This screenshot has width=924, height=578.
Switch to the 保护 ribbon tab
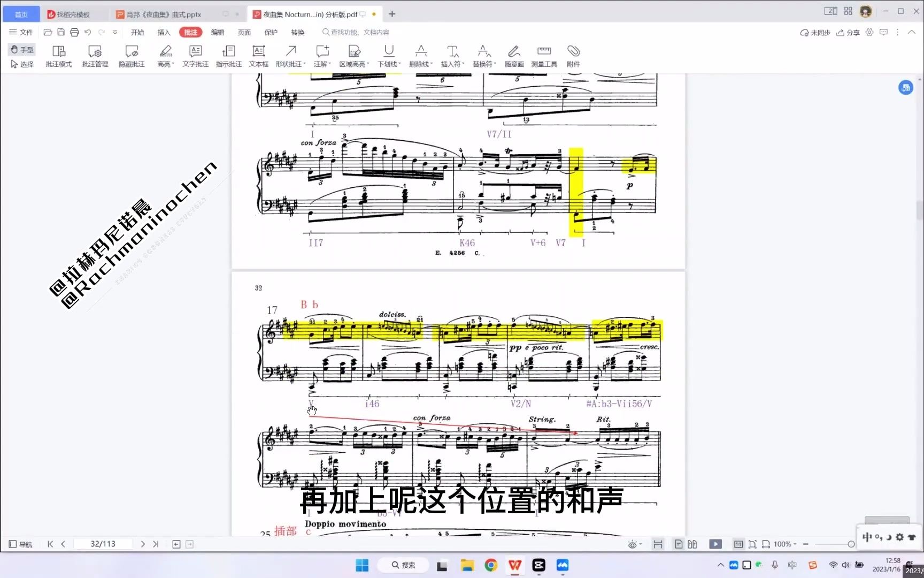click(x=271, y=32)
